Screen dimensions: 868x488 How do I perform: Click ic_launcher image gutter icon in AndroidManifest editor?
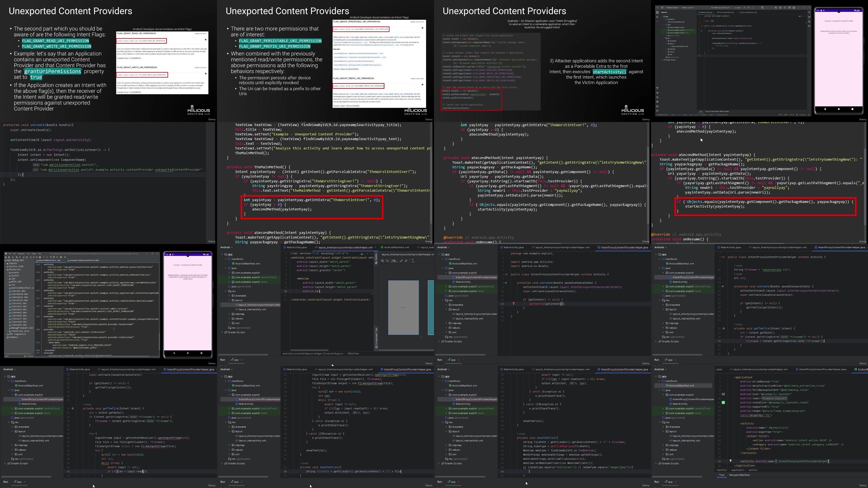click(x=723, y=394)
